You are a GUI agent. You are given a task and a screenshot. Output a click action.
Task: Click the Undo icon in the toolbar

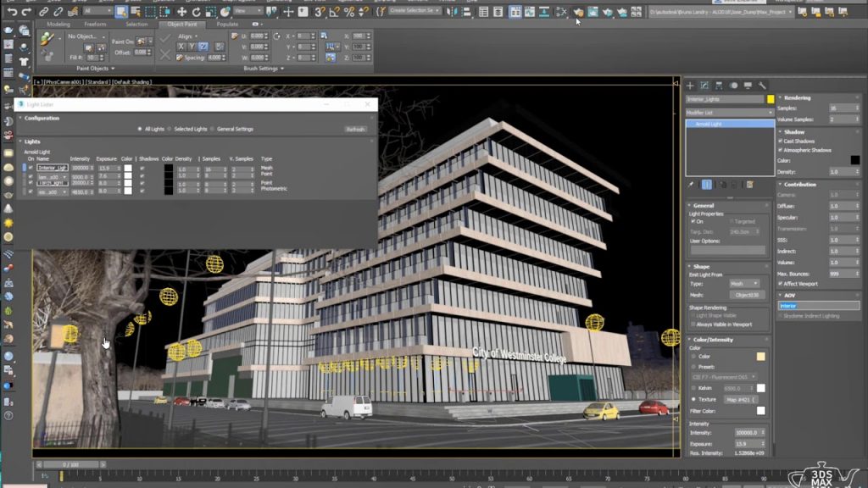[14, 11]
